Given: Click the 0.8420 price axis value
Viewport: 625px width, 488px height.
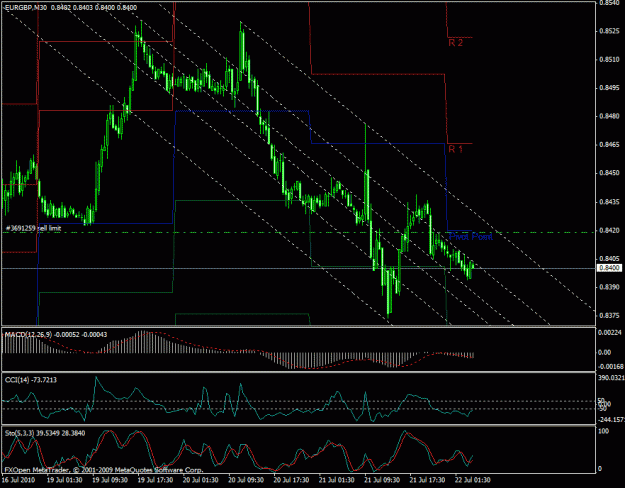Looking at the screenshot, I should (609, 230).
